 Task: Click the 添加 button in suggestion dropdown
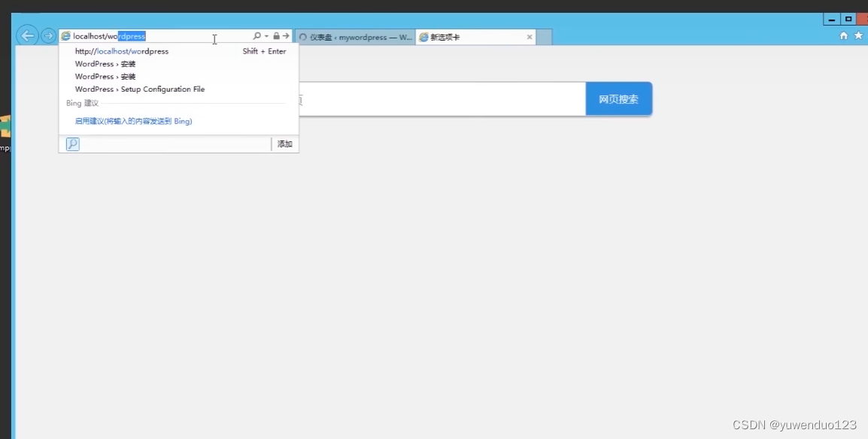coord(284,144)
